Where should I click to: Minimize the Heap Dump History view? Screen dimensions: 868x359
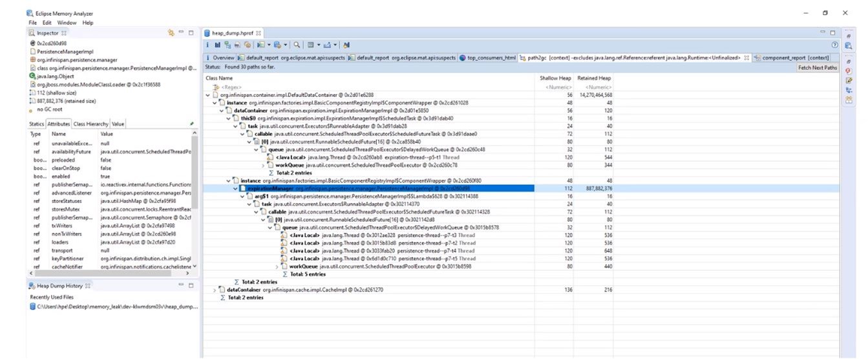182,285
